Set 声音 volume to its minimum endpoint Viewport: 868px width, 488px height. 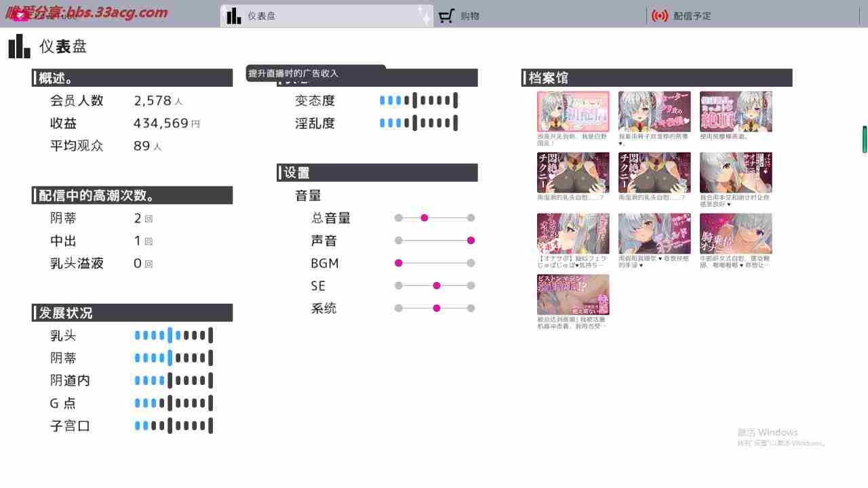coord(399,241)
